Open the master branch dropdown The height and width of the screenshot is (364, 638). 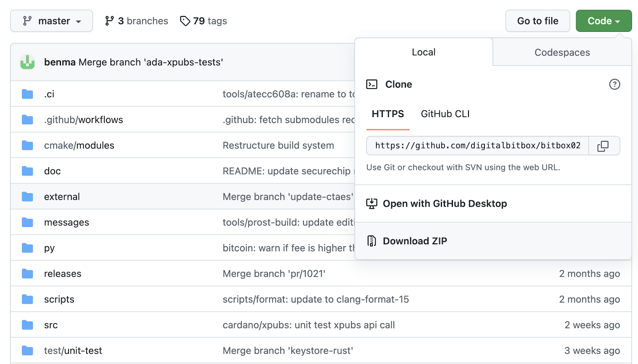click(51, 21)
